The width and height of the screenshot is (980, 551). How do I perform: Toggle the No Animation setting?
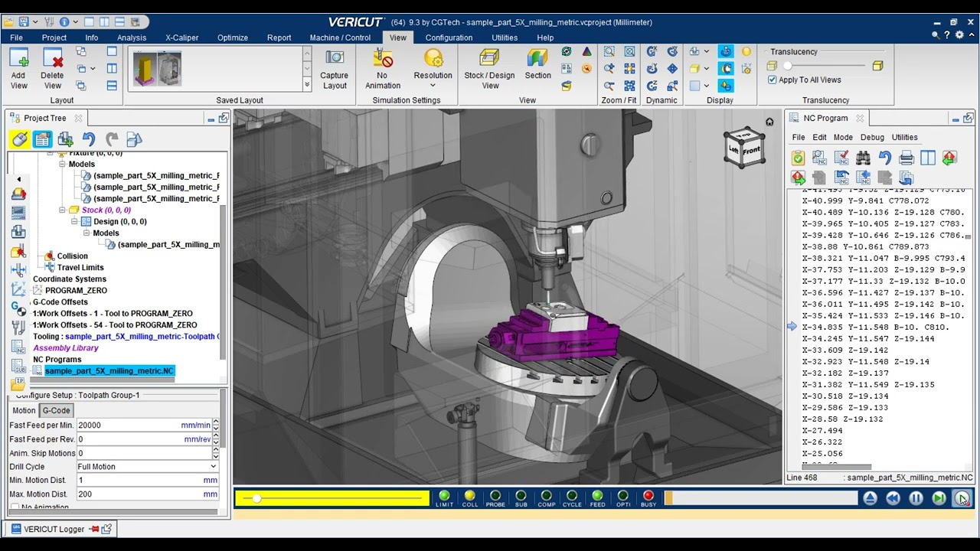coord(382,69)
